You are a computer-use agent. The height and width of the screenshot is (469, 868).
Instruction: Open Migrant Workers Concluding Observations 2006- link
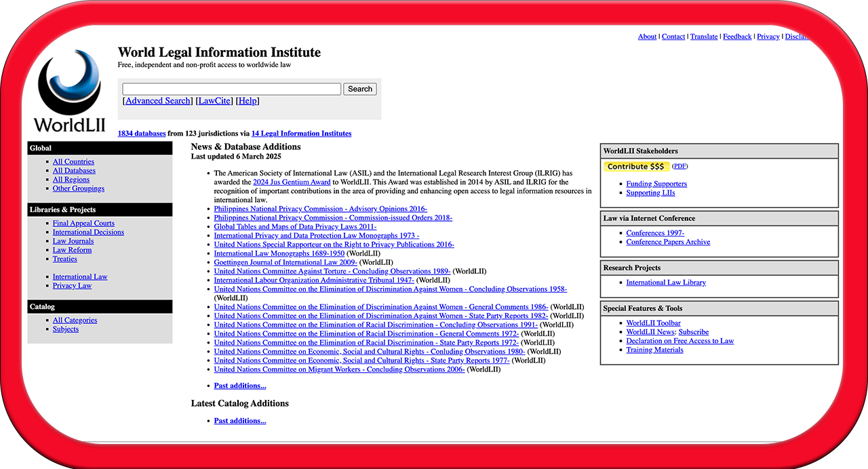pos(340,369)
